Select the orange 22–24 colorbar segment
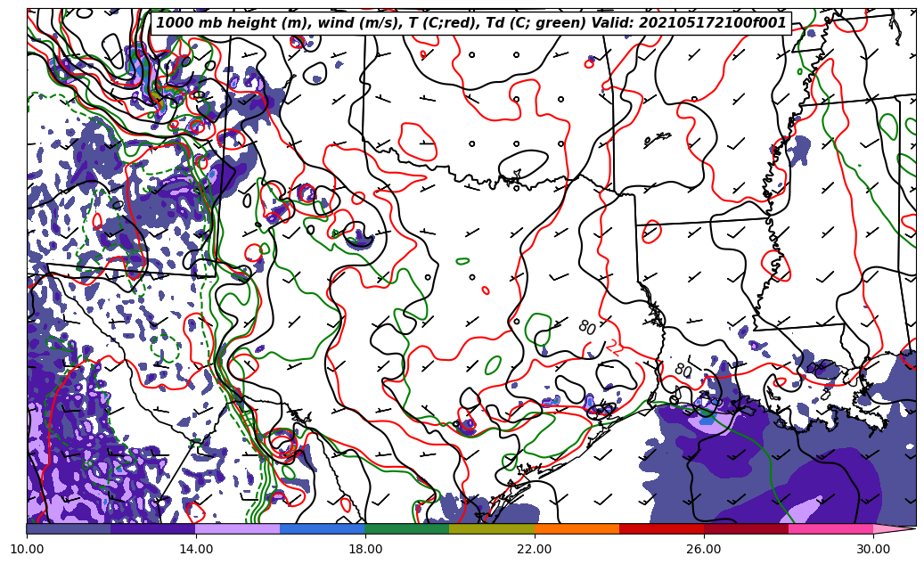 576,528
